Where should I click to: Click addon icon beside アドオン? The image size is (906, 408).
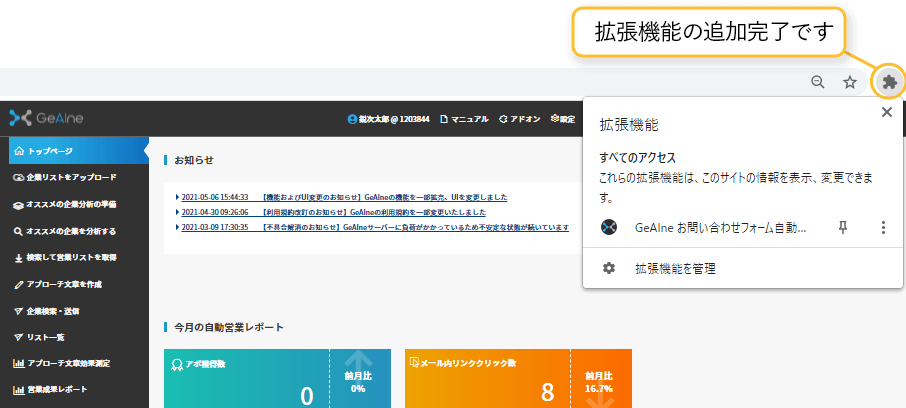point(503,119)
